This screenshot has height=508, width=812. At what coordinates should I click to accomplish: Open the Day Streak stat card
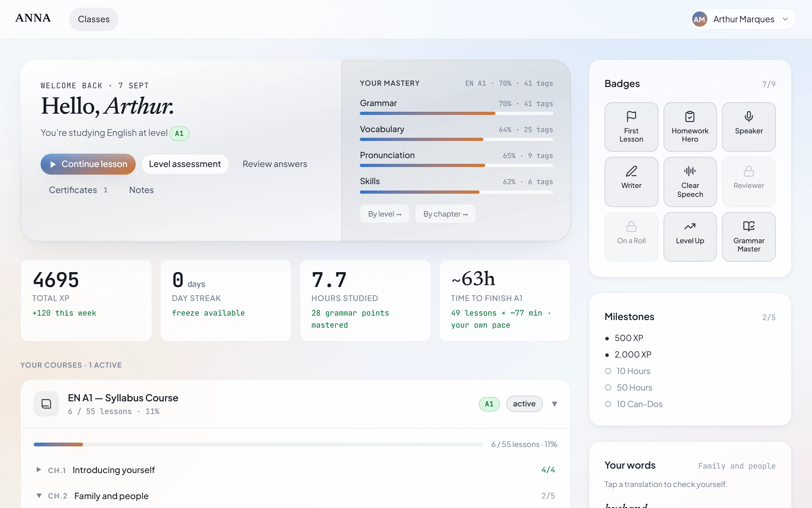[x=226, y=300]
